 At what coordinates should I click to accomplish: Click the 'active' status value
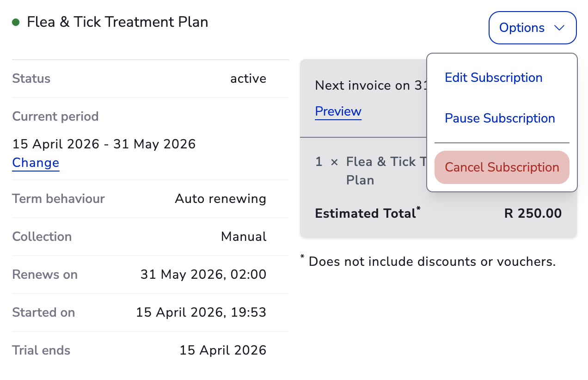tap(248, 79)
